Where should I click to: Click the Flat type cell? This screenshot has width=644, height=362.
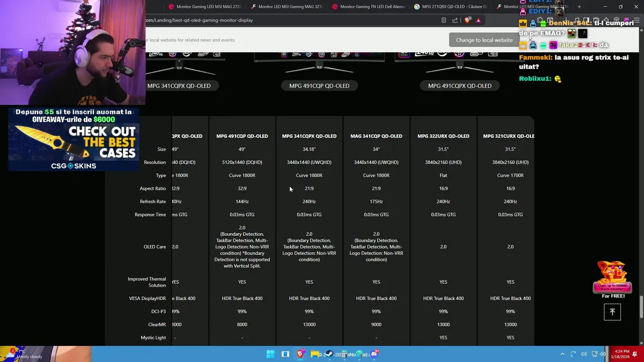point(443,175)
